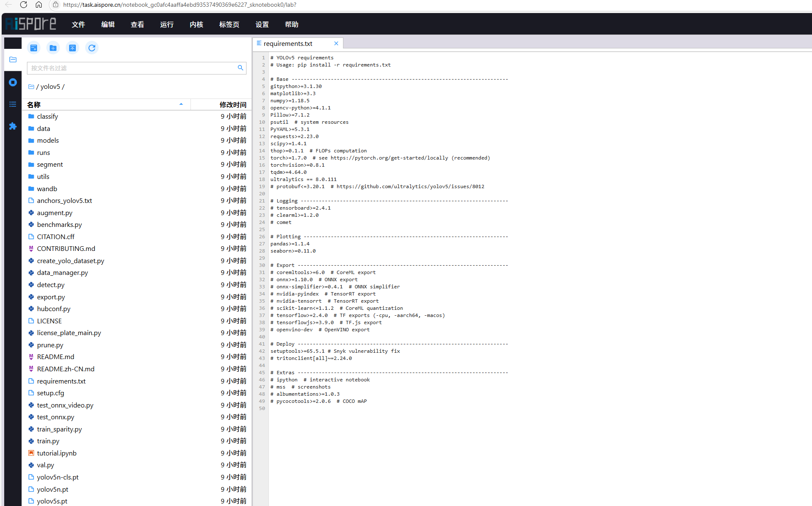The image size is (812, 506).
Task: Open table of contents sidebar panel
Action: click(x=13, y=104)
